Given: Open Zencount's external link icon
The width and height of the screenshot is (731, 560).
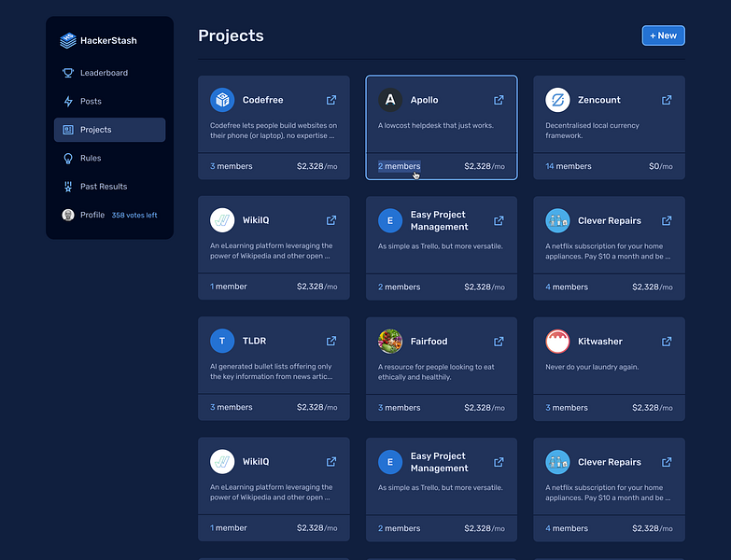Looking at the screenshot, I should (667, 100).
